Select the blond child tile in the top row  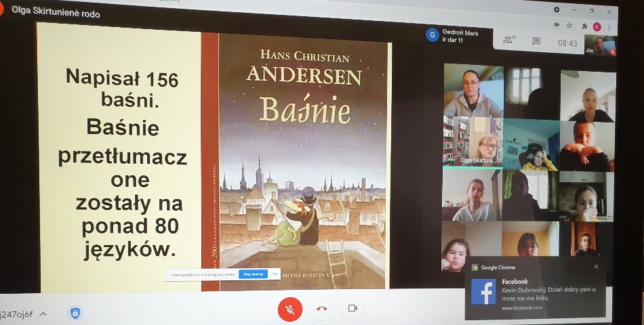point(588,96)
